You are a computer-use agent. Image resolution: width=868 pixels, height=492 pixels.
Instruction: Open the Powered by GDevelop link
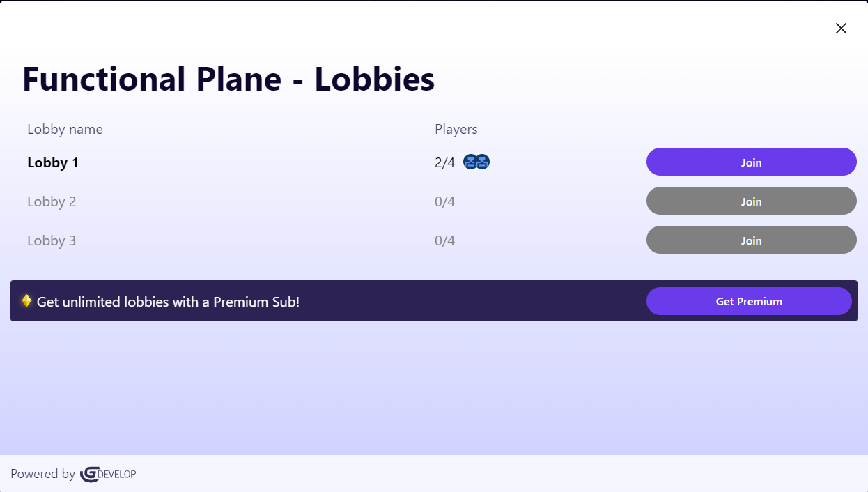coord(73,474)
